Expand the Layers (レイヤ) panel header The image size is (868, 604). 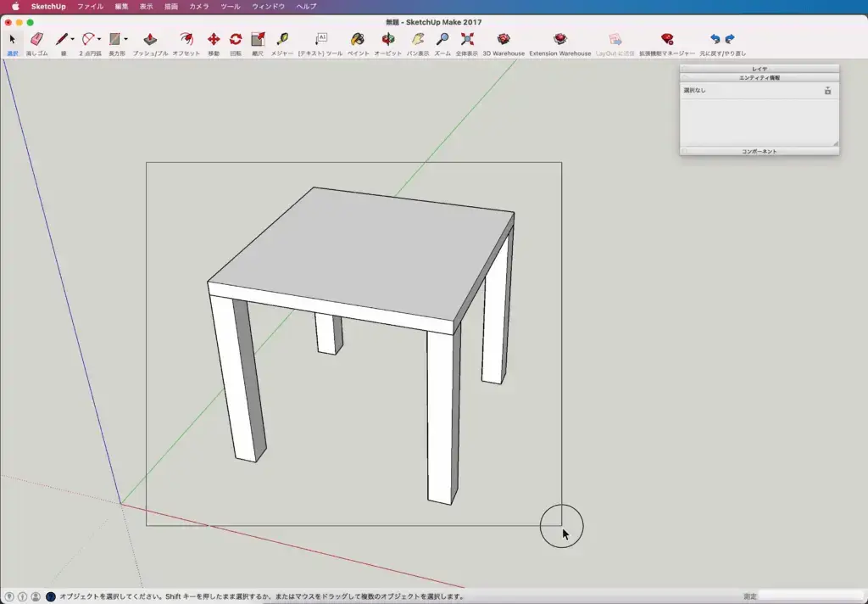coord(759,69)
